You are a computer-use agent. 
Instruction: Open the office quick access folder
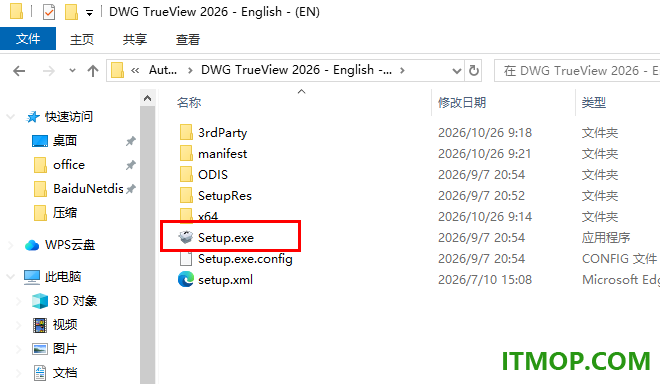click(x=69, y=165)
